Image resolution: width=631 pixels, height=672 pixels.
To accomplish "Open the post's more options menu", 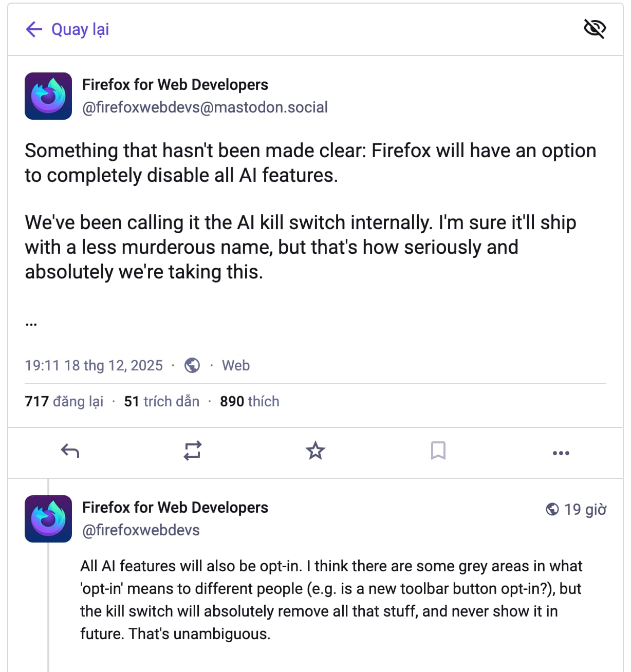I will (x=561, y=453).
